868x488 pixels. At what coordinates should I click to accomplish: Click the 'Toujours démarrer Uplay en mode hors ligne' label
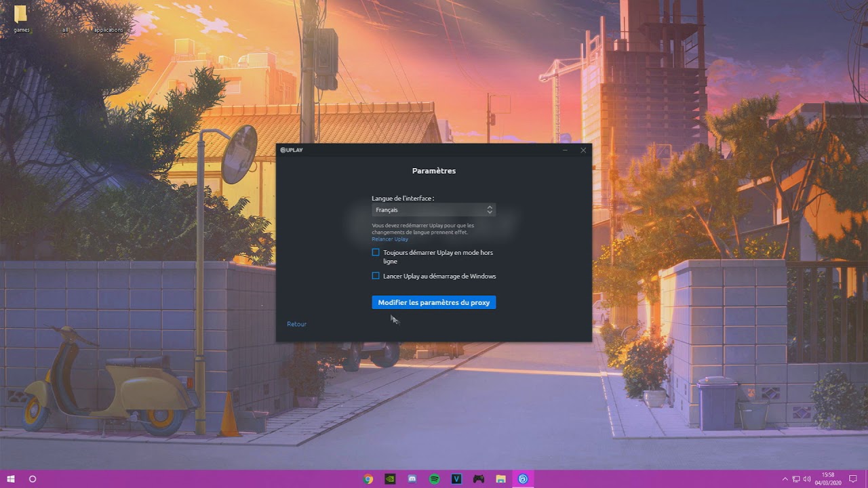[438, 256]
